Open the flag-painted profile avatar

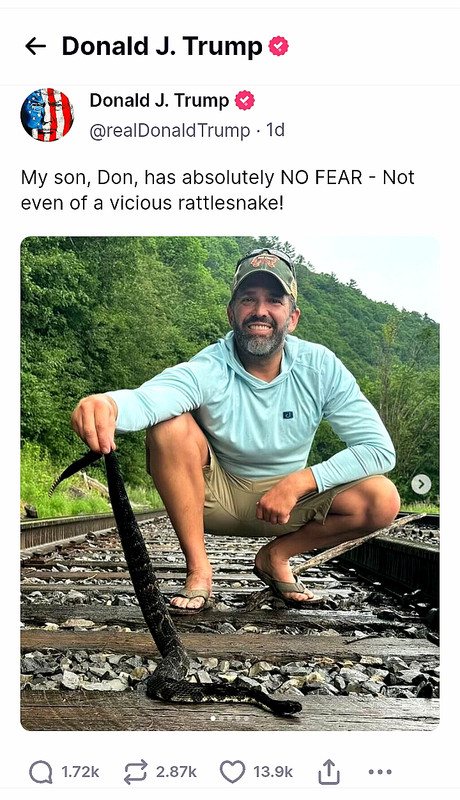pos(47,115)
